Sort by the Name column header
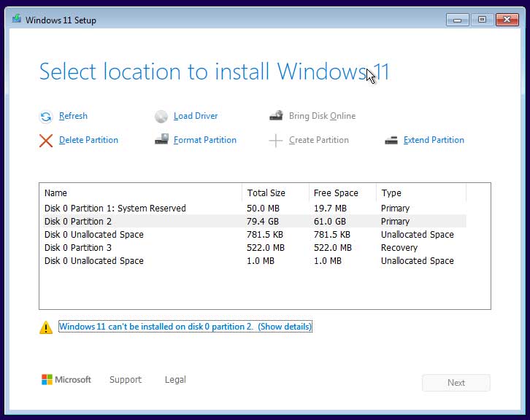Screen dimensions: 530x420 tap(141, 192)
